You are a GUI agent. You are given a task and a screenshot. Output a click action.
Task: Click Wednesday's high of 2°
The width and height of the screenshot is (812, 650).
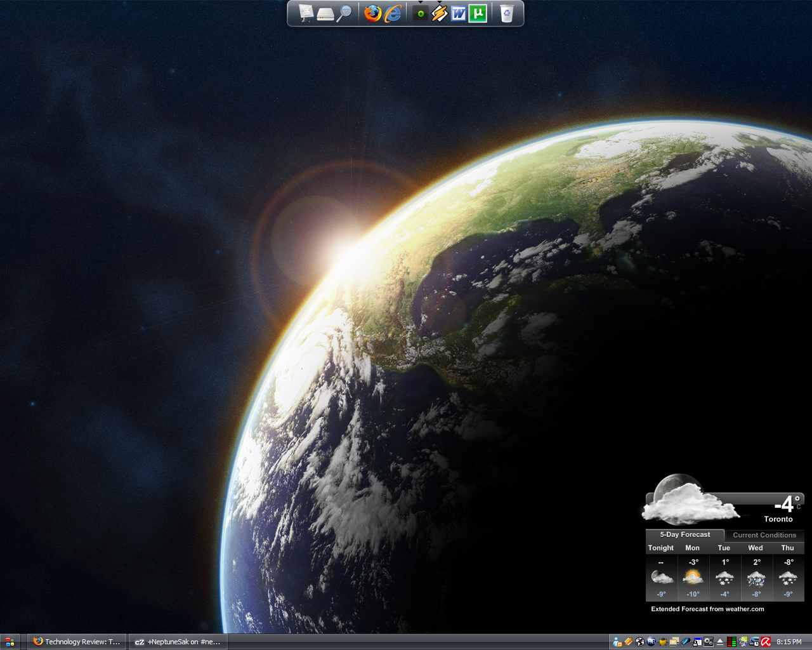click(x=757, y=562)
